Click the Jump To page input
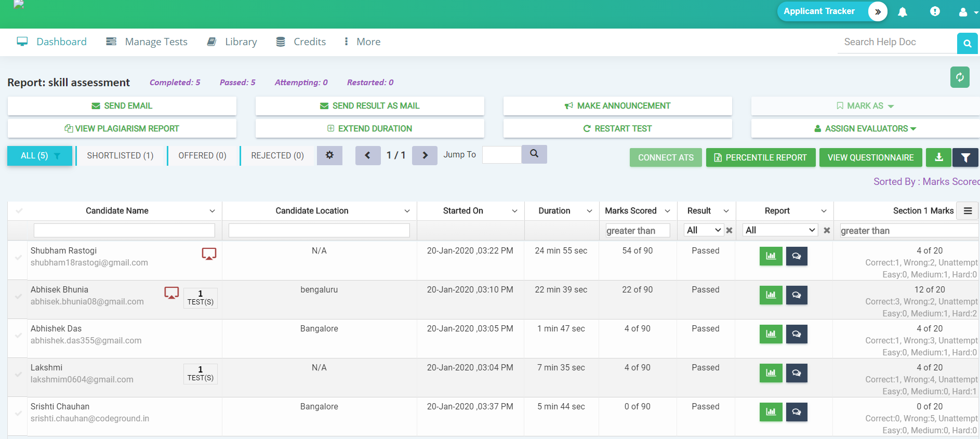The height and width of the screenshot is (439, 980). (x=501, y=155)
